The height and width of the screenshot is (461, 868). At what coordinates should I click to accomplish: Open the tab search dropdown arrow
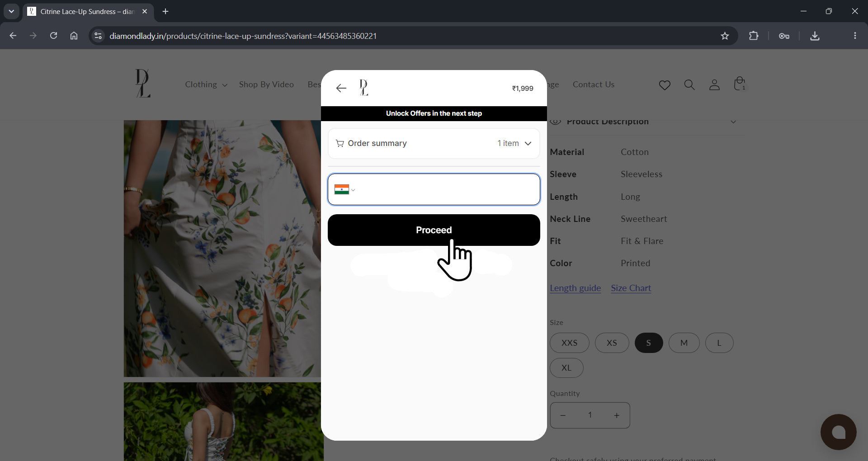(11, 11)
